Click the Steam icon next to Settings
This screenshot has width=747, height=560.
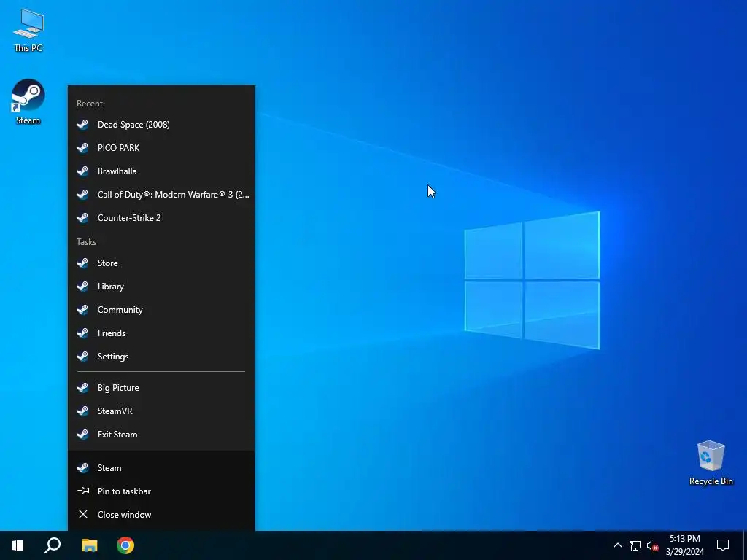83,356
